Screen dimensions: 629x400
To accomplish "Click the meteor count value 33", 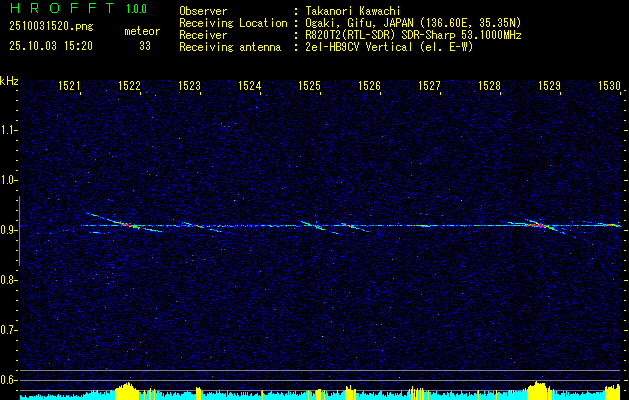I will [145, 45].
